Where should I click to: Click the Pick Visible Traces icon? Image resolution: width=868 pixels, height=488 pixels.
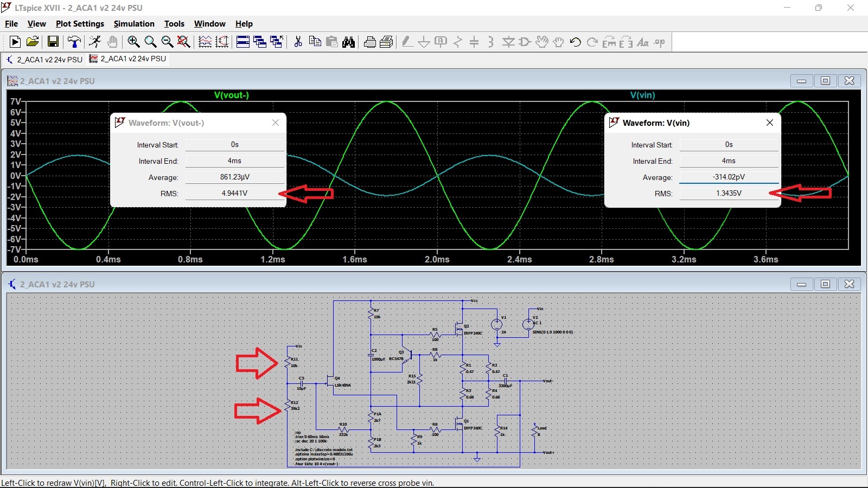pyautogui.click(x=222, y=42)
